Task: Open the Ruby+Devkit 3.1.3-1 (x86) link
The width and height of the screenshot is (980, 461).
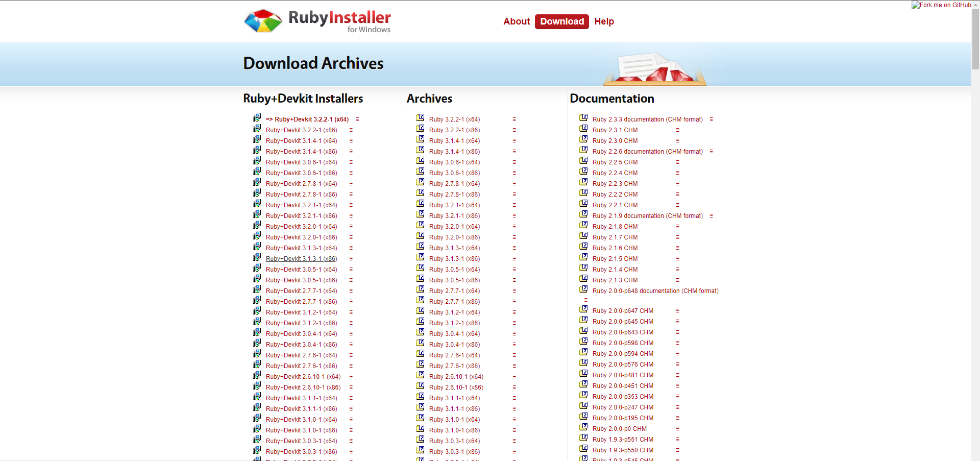Action: [x=302, y=259]
